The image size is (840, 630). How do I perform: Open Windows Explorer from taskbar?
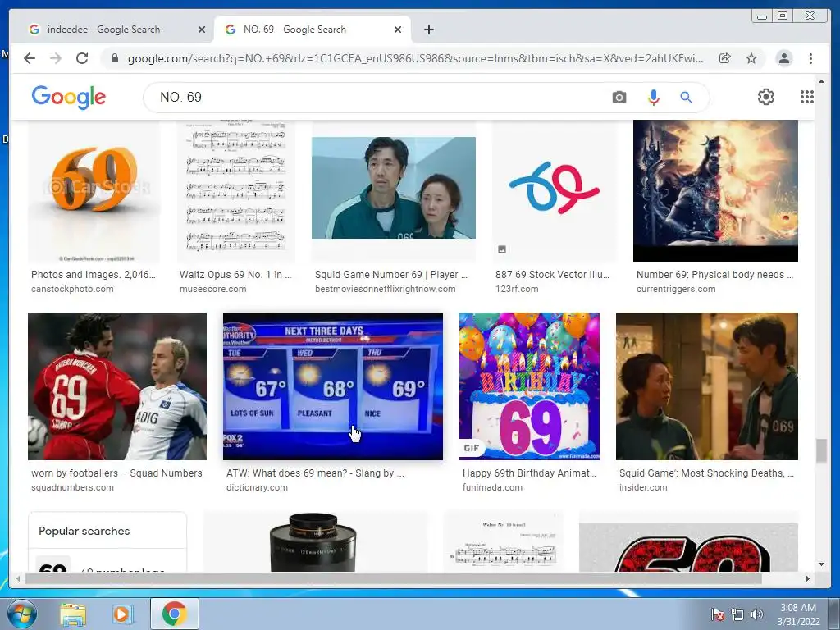click(x=73, y=614)
